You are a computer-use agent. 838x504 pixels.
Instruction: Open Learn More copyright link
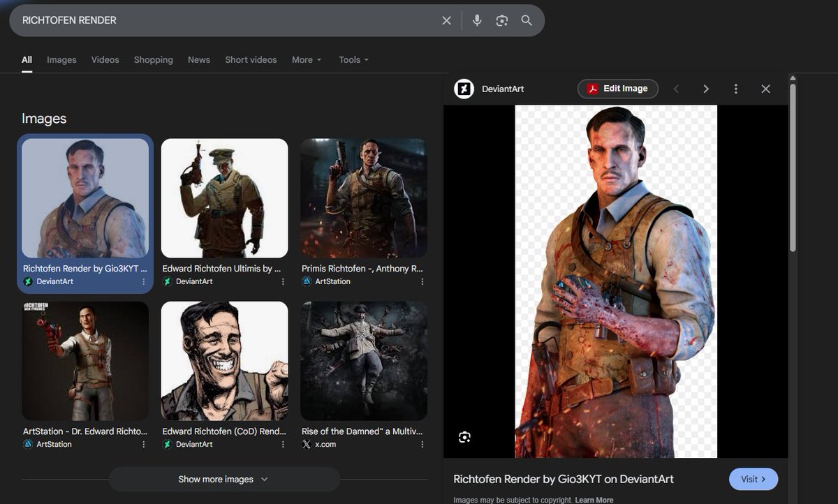(594, 500)
